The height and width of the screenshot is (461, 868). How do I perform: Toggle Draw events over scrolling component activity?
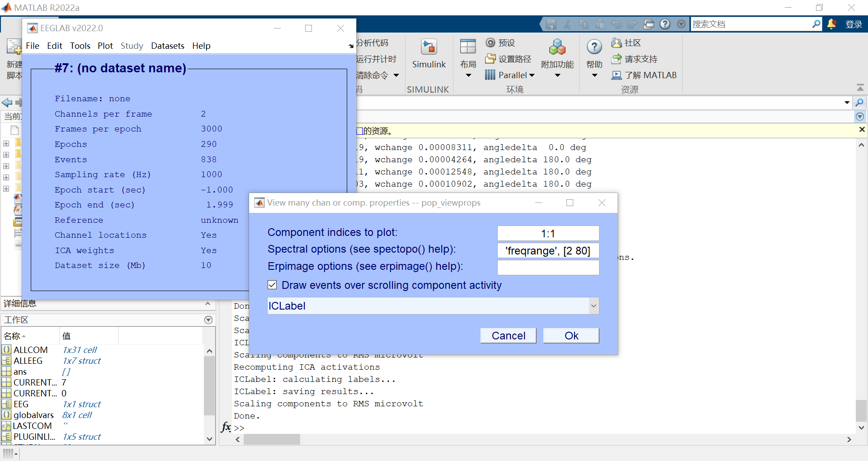(x=272, y=285)
